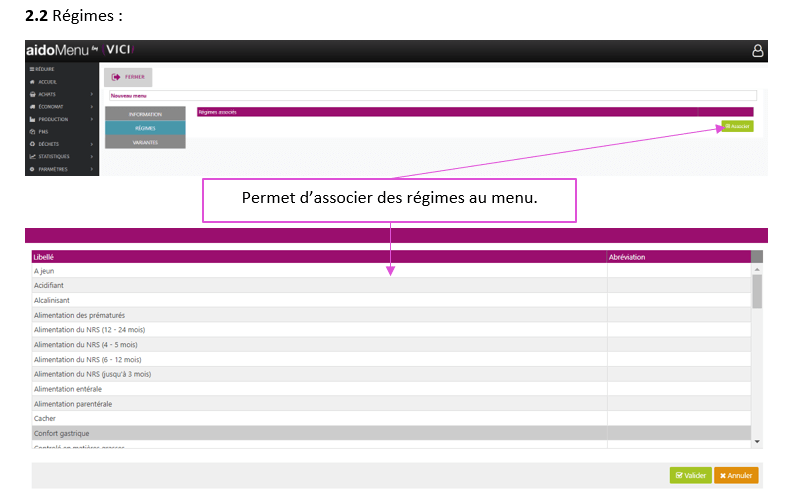Screen dimensions: 788x500
Task: Click the Statistiques chart icon
Action: [32, 156]
